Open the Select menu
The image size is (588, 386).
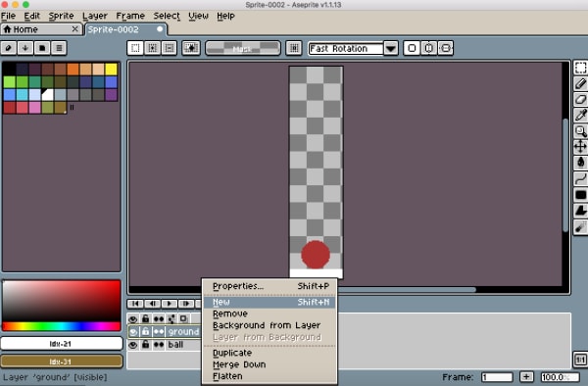(x=167, y=16)
